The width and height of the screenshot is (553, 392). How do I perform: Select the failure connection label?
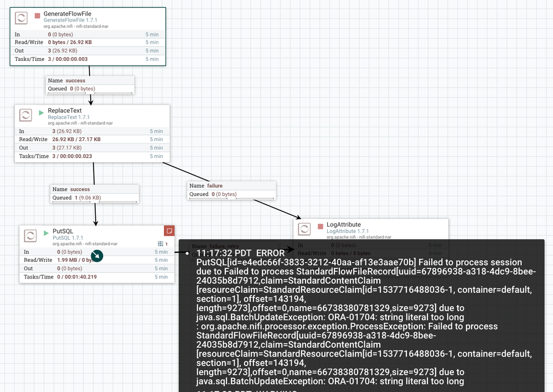pyautogui.click(x=231, y=190)
